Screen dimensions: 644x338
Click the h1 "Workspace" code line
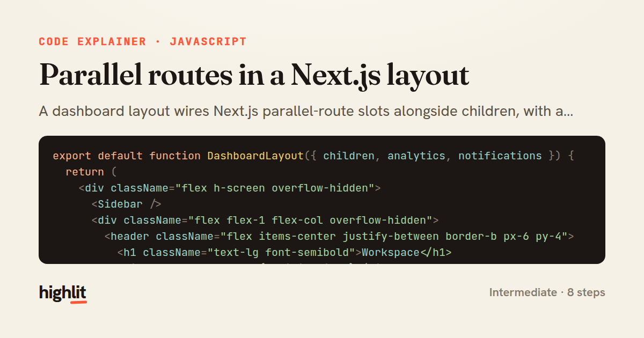[x=284, y=253]
